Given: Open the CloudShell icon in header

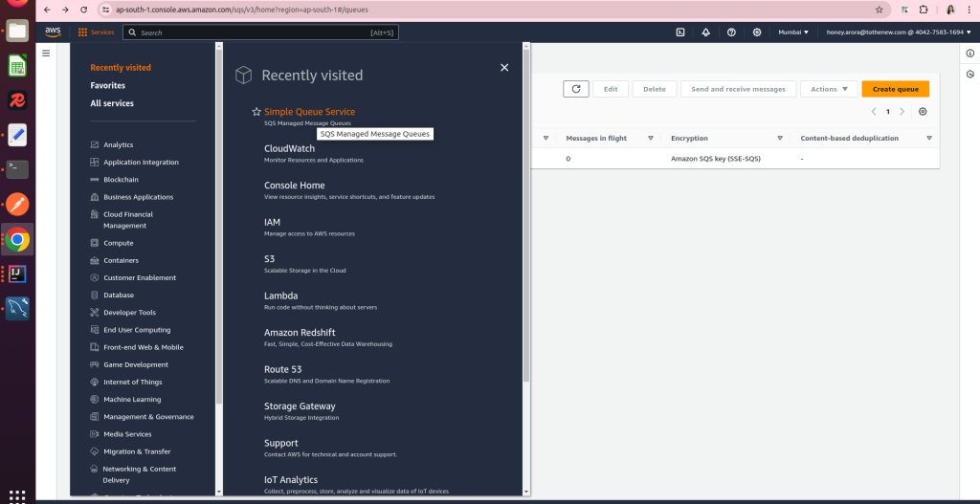Looking at the screenshot, I should pos(680,33).
